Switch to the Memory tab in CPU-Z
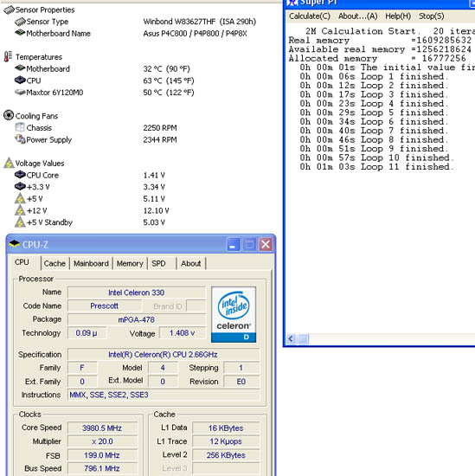The width and height of the screenshot is (475, 476). [130, 263]
